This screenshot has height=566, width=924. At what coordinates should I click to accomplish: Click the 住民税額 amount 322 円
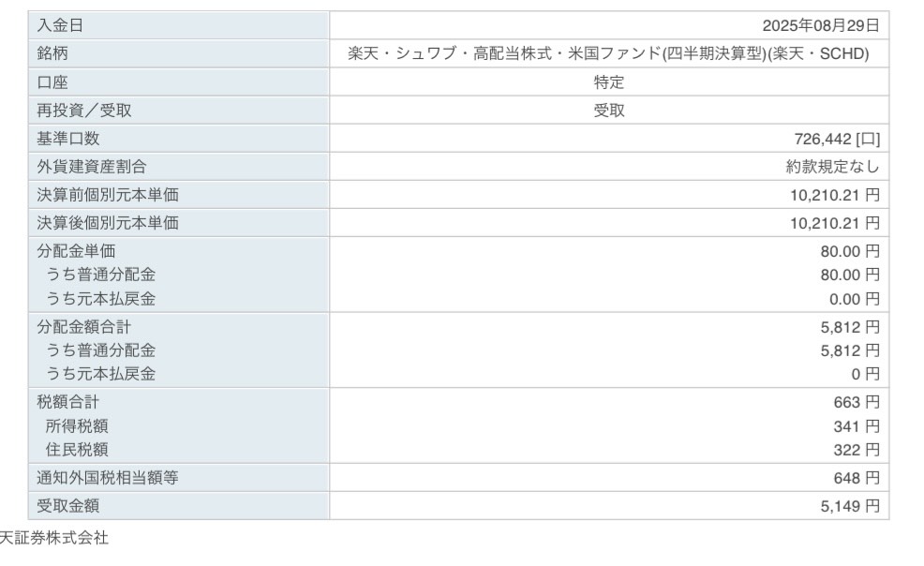pyautogui.click(x=857, y=450)
